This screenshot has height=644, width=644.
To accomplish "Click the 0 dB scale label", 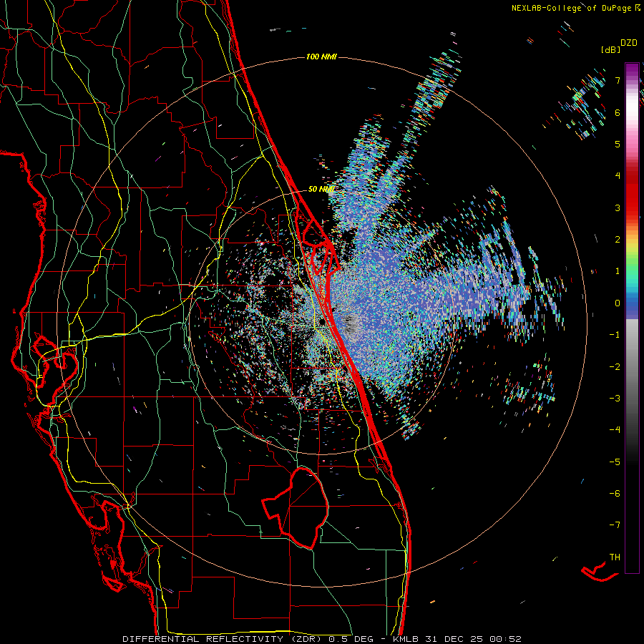I will [618, 303].
